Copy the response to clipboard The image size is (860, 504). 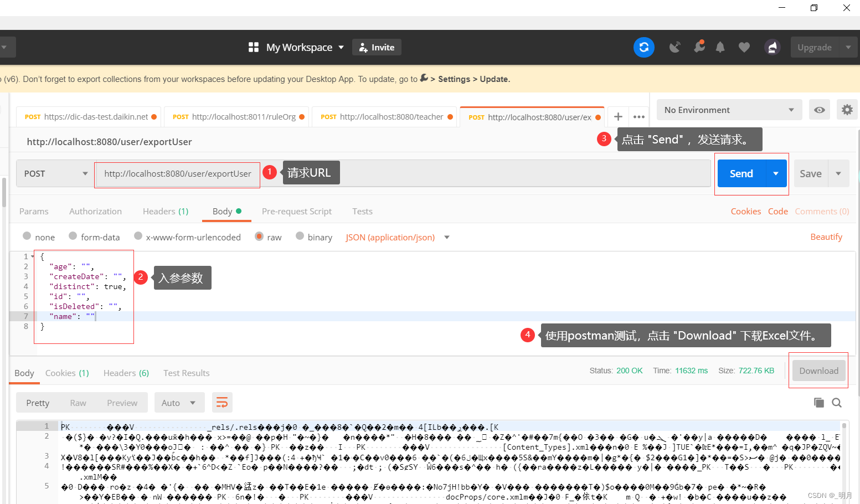(818, 403)
